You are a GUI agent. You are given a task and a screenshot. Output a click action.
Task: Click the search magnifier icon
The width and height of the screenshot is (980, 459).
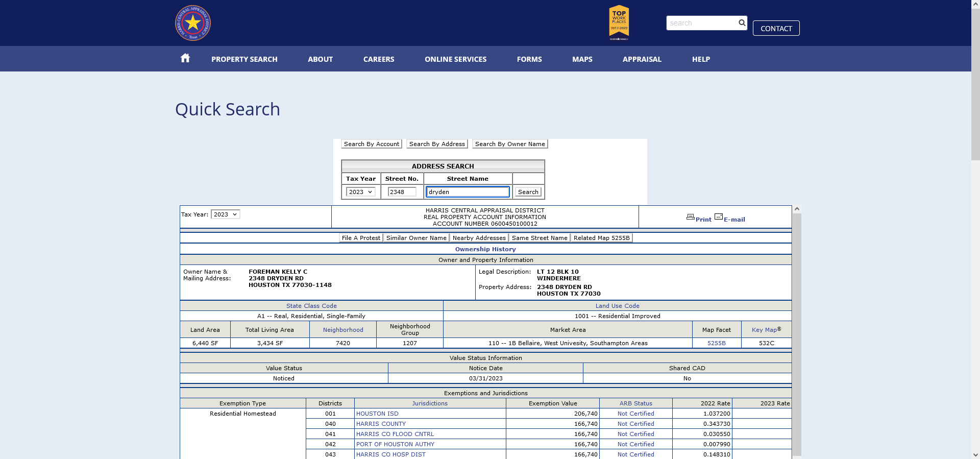click(742, 23)
